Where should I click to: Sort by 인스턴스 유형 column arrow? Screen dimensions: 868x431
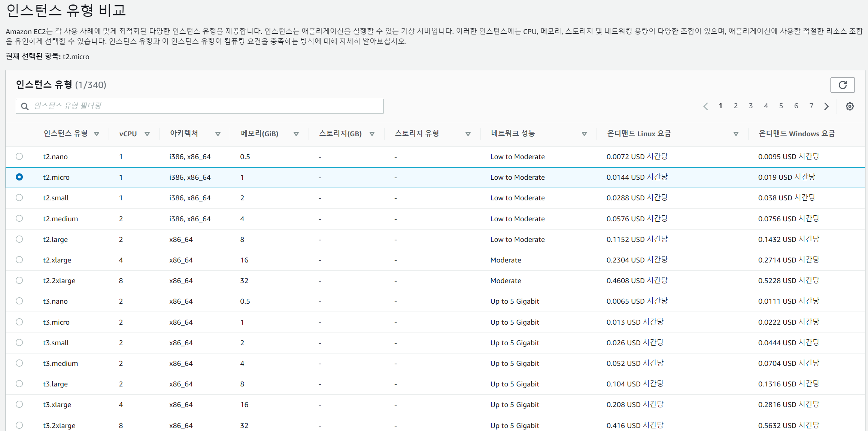[x=97, y=134]
